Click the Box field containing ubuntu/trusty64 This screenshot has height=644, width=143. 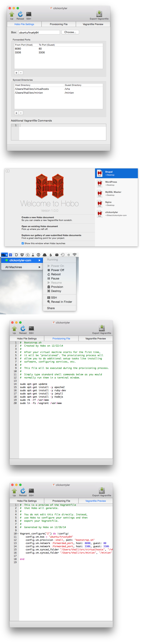coord(39,32)
